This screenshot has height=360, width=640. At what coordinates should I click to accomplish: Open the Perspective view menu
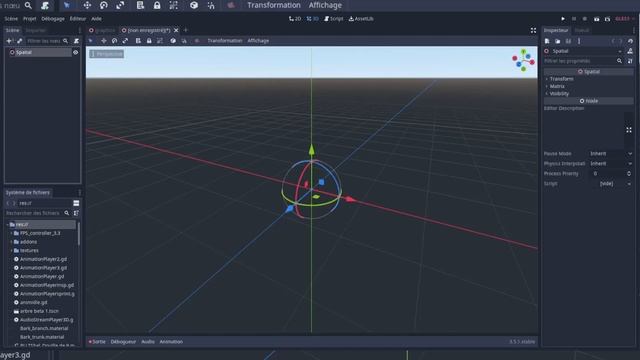[107, 54]
